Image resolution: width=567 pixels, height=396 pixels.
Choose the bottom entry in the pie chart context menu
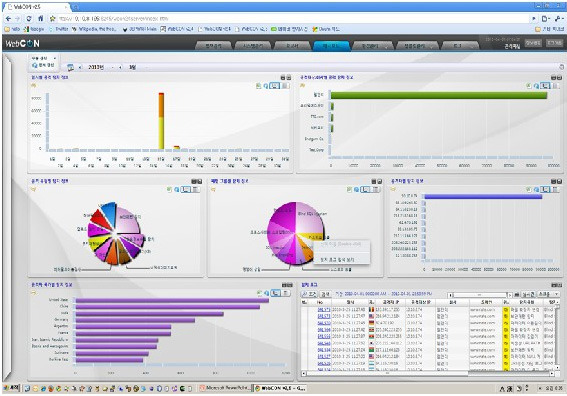337,260
